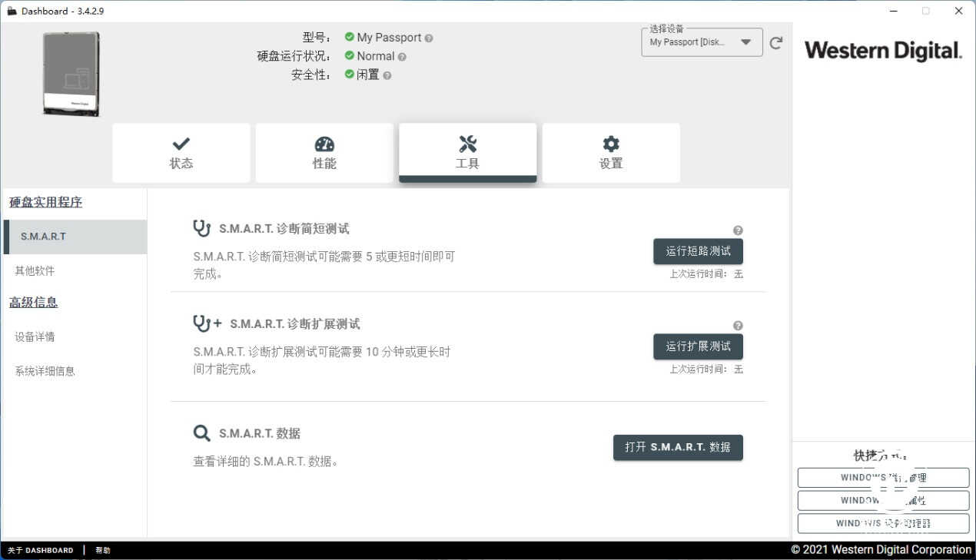Click the S.M.A.R.T. 诊断扩展测试 heading

pyautogui.click(x=295, y=324)
